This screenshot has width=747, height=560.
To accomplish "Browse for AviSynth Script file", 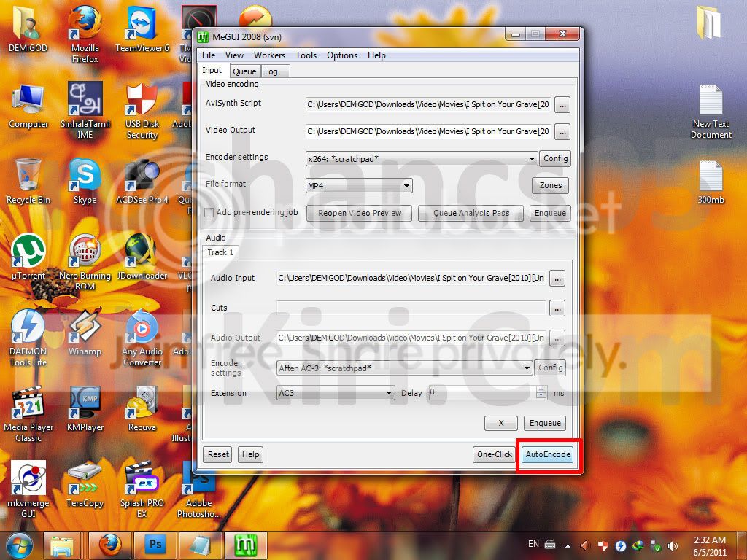I will point(562,104).
